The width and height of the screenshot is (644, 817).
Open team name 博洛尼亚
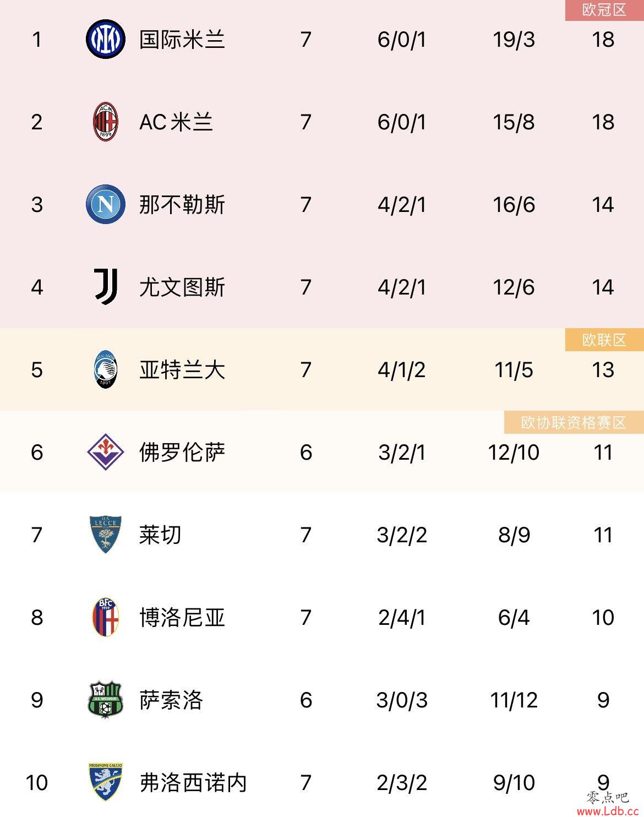(x=182, y=618)
